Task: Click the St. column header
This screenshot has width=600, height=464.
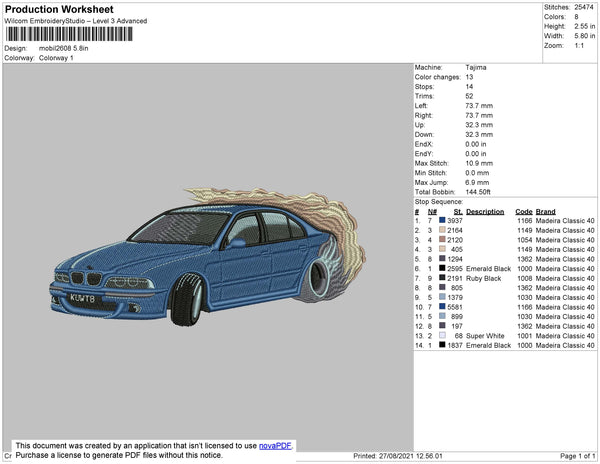Action: click(458, 211)
